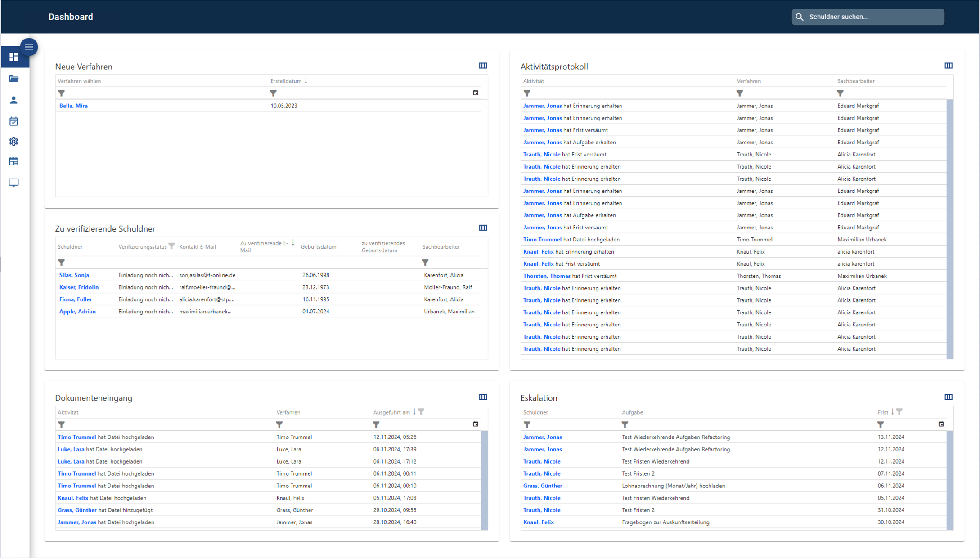Select the email sonjasilas@t-online.de
The width and height of the screenshot is (980, 558).
(207, 275)
